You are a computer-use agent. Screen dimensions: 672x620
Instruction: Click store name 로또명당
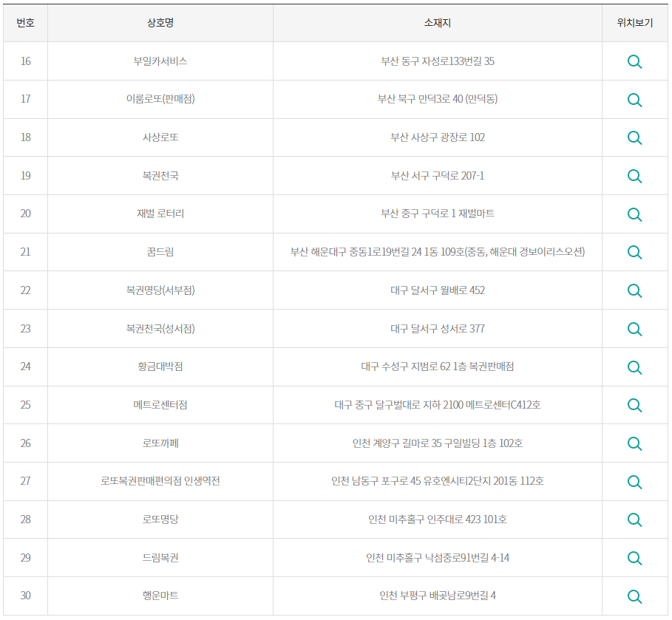[x=160, y=519]
